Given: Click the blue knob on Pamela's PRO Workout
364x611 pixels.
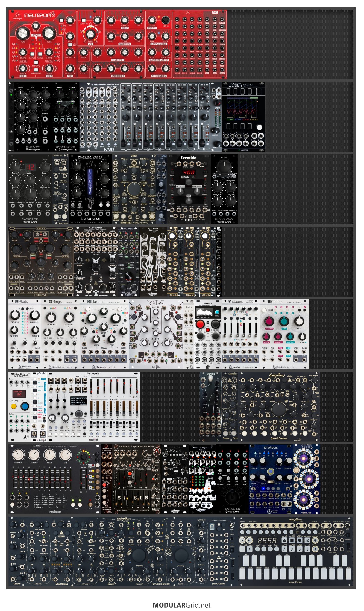Looking at the screenshot, I should (25, 406).
